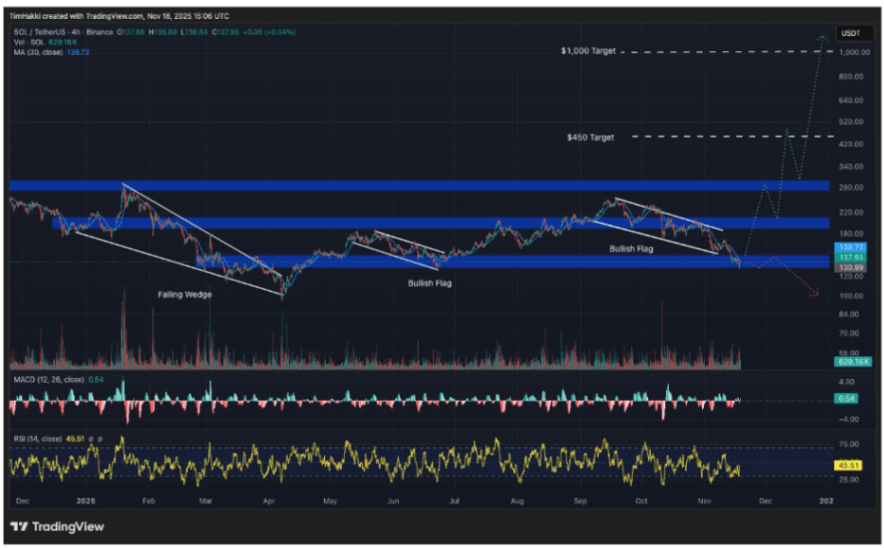Click the Bullish Flag label near June
Image resolution: width=884 pixels, height=548 pixels.
430,283
